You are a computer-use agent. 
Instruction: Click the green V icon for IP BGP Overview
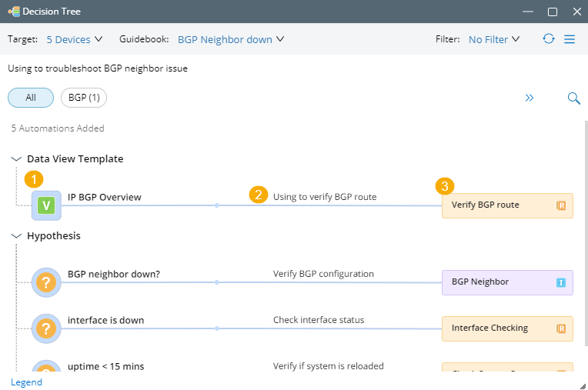(46, 205)
